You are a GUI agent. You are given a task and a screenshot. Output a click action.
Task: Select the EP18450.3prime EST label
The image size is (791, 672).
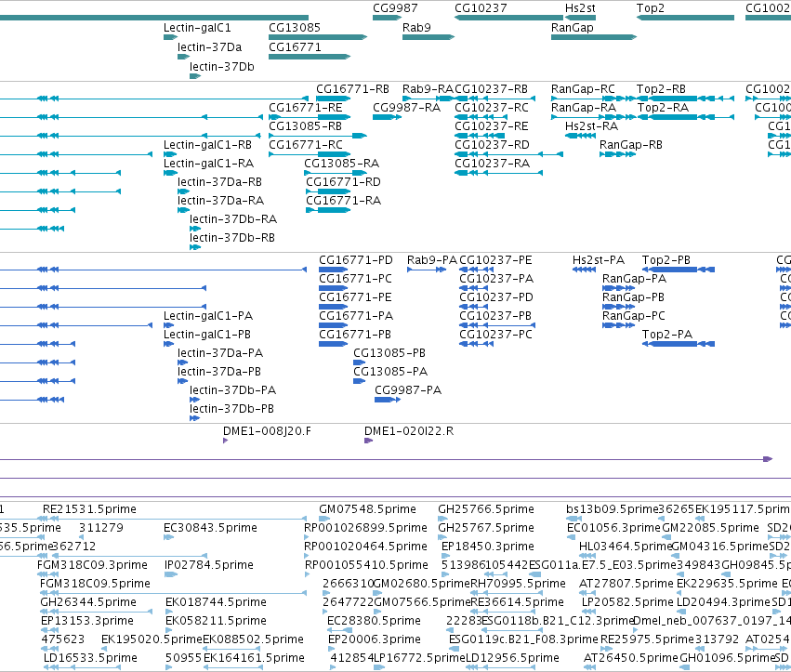[x=487, y=547]
